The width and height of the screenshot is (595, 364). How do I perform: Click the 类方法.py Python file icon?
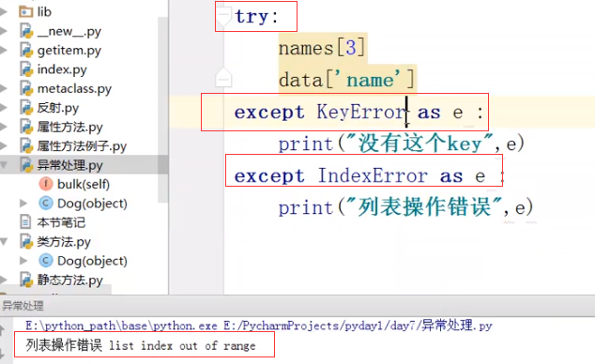point(26,241)
